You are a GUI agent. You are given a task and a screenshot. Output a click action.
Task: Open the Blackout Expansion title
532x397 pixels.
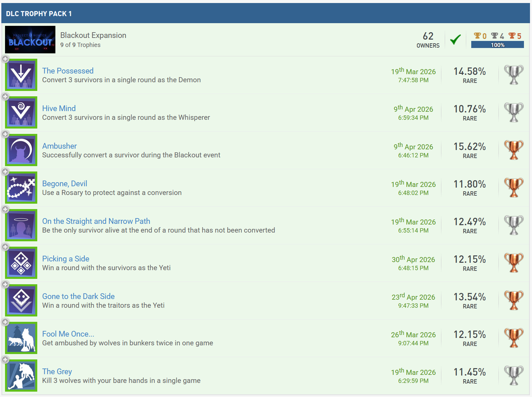(93, 35)
